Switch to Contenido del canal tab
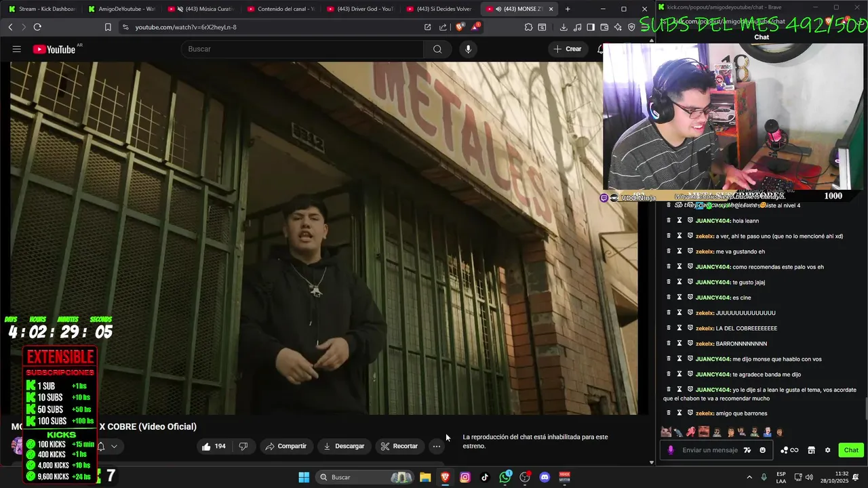This screenshot has height=488, width=868. (281, 9)
